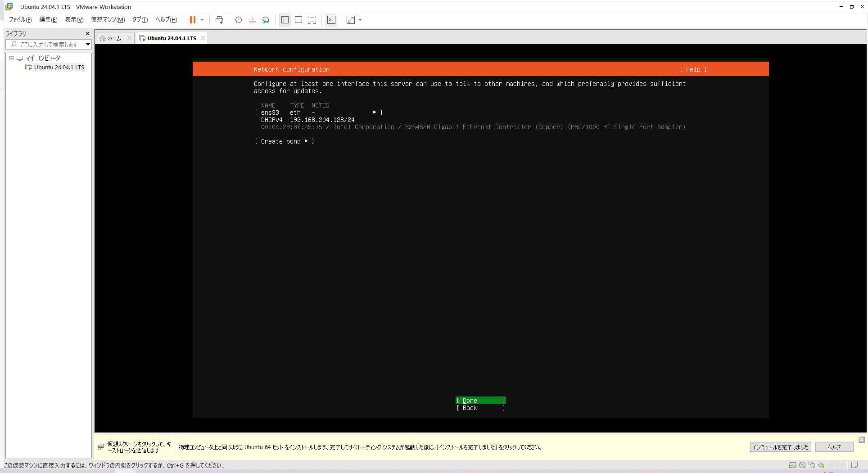
Task: Click the DHCPv4 address 192.168.204.128/24
Action: pos(322,120)
